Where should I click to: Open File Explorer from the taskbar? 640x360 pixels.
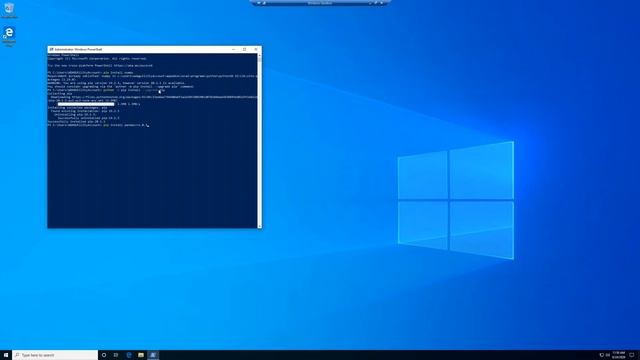pyautogui.click(x=141, y=355)
